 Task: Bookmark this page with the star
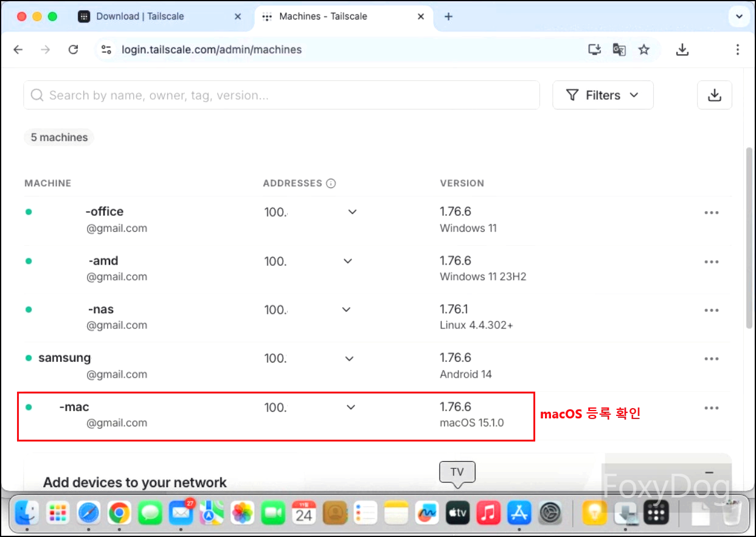pos(644,50)
